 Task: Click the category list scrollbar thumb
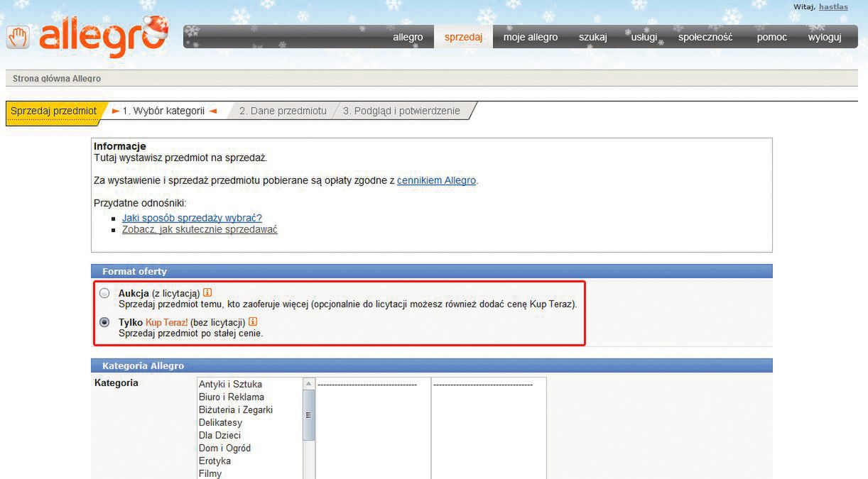click(309, 415)
